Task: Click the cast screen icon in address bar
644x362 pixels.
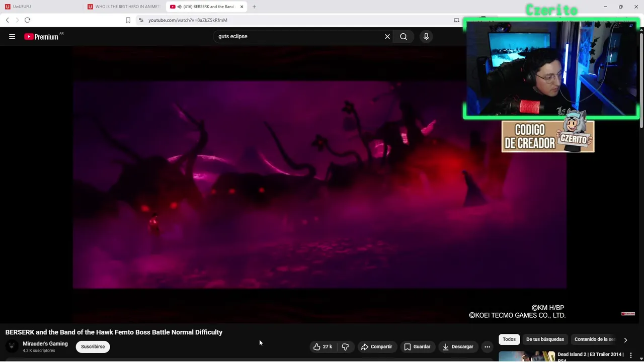Action: click(x=456, y=20)
